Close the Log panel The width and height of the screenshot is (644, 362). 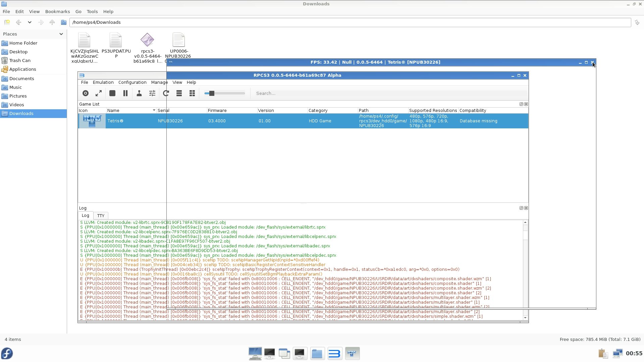[526, 208]
